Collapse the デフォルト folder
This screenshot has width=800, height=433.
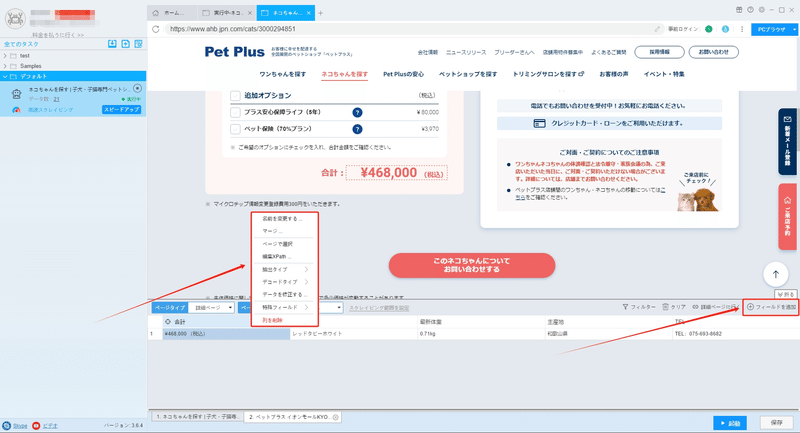point(5,77)
